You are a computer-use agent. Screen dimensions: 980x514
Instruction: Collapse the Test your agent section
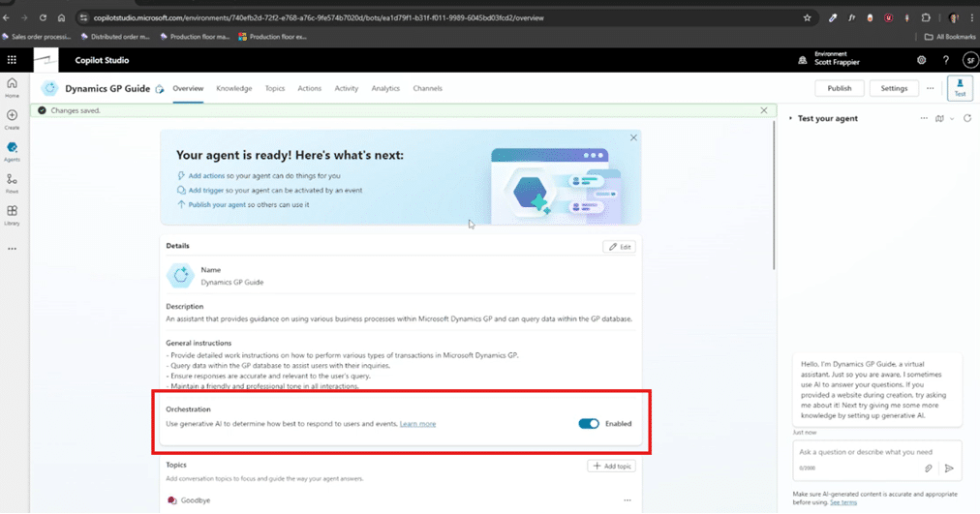tap(790, 118)
